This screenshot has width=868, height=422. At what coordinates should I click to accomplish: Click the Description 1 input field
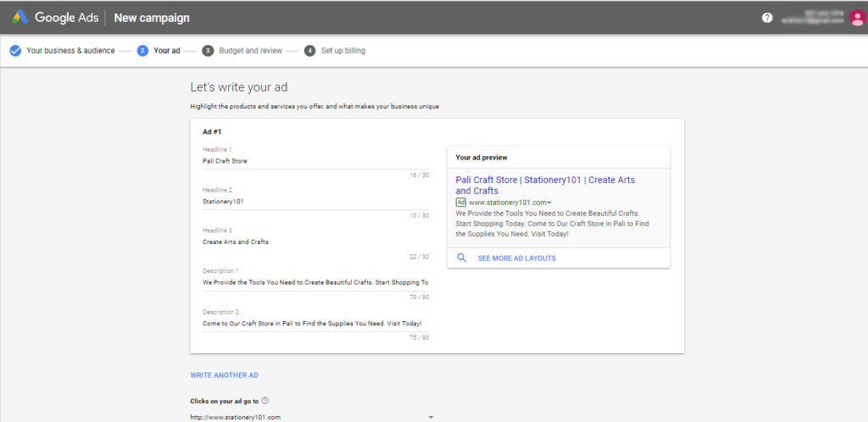(316, 283)
